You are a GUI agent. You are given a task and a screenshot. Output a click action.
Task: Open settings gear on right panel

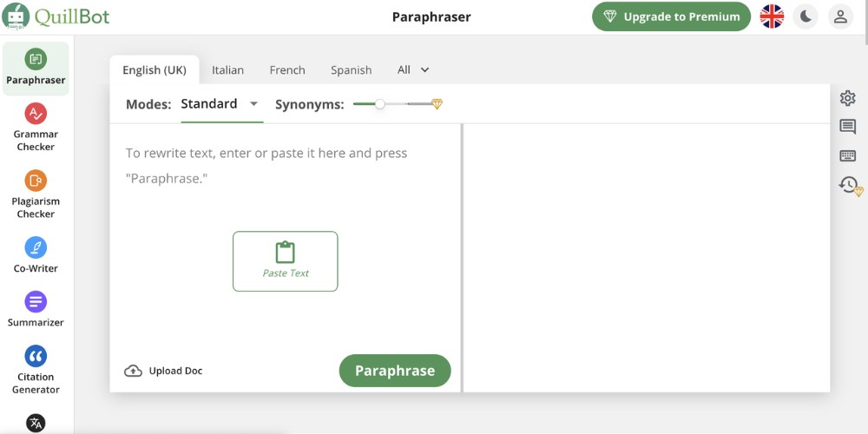coord(847,99)
